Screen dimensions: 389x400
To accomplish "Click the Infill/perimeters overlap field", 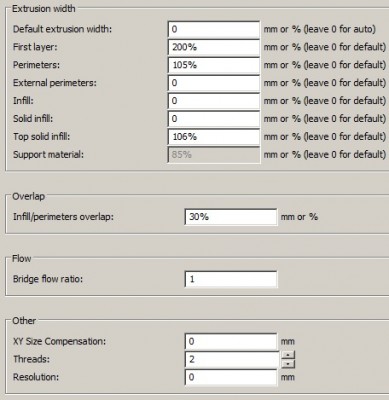I will (x=231, y=217).
